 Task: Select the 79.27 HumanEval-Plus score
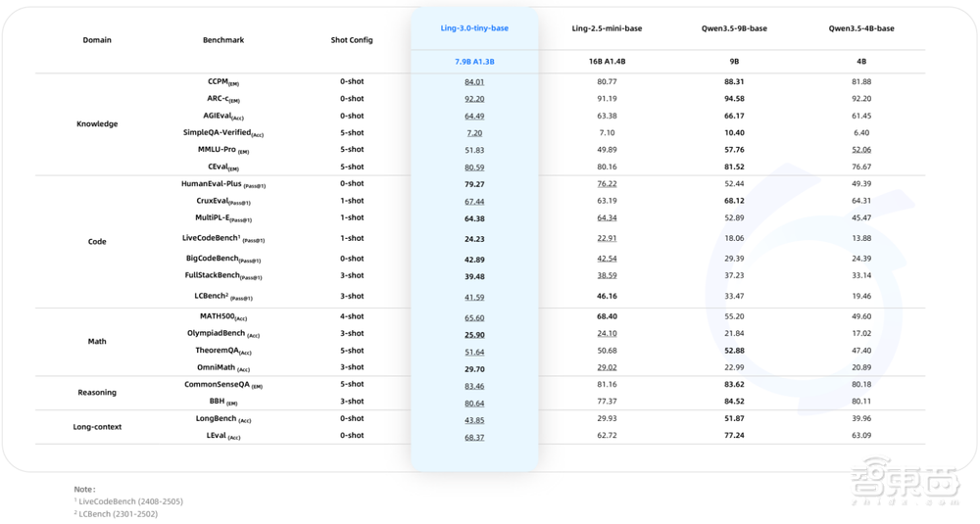tap(474, 184)
